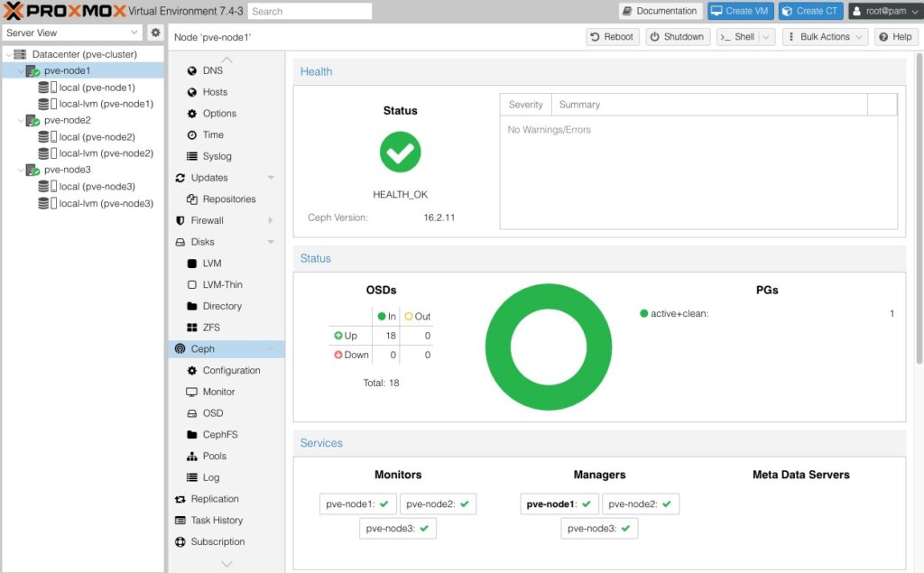The height and width of the screenshot is (573, 924).
Task: Click the Shell button
Action: click(x=738, y=37)
